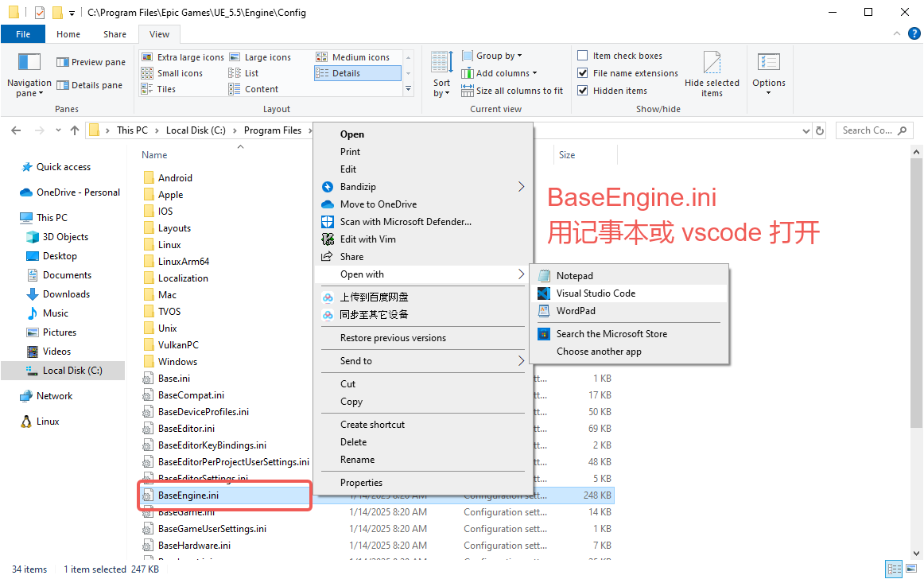The image size is (924, 579).
Task: Click Size all columns to fit
Action: click(512, 91)
